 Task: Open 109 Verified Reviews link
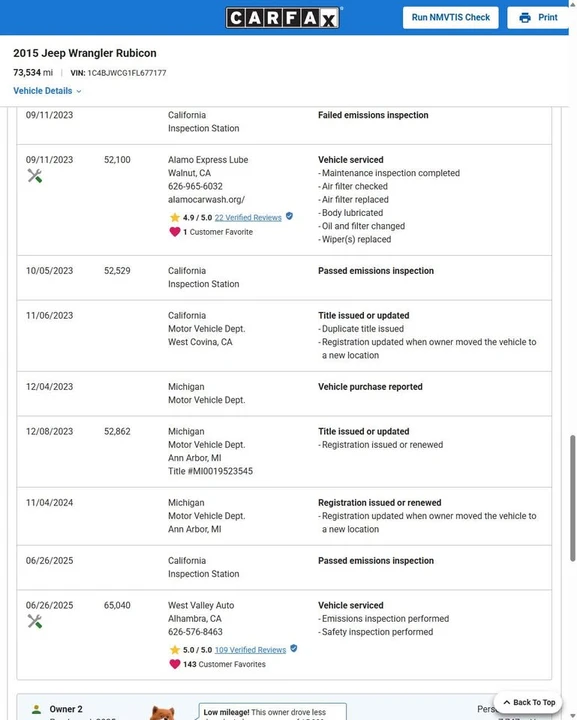(250, 650)
